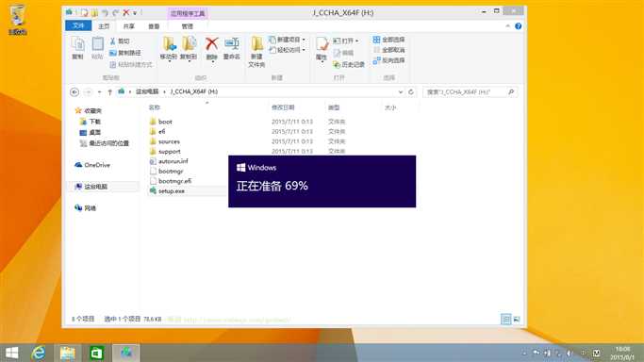
Task: Select the efi folder
Action: coord(161,131)
